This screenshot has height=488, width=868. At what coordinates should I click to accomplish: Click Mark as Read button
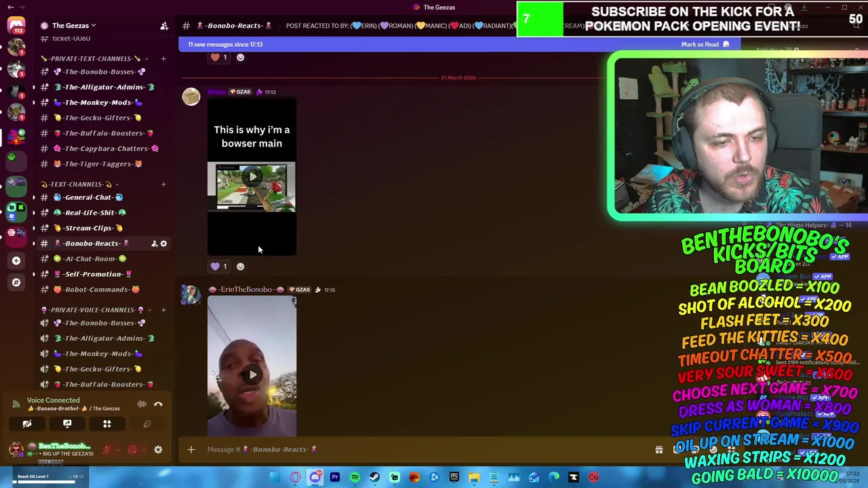[705, 45]
